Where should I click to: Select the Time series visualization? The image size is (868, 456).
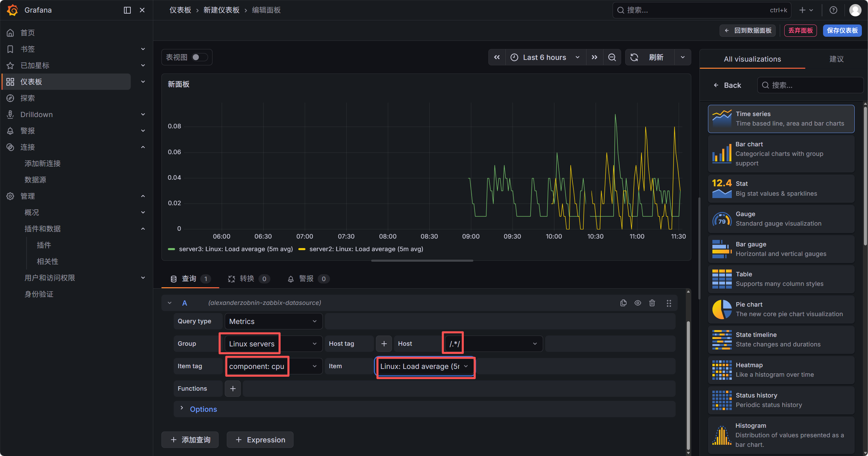(x=781, y=119)
